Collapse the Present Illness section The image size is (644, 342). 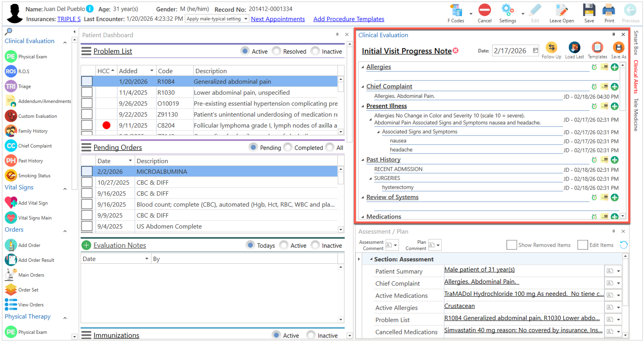click(363, 106)
